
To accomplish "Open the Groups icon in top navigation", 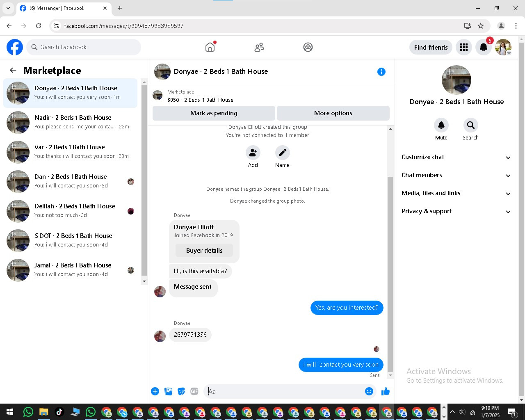I will coord(308,47).
